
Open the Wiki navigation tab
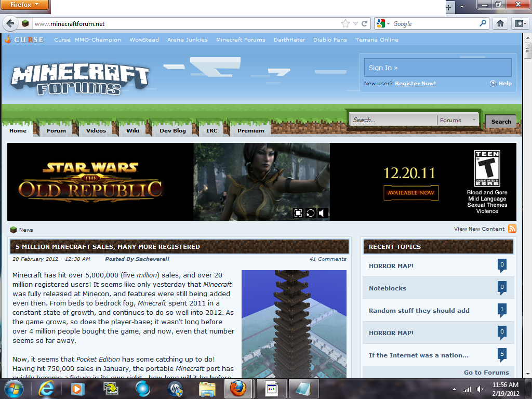tap(132, 130)
